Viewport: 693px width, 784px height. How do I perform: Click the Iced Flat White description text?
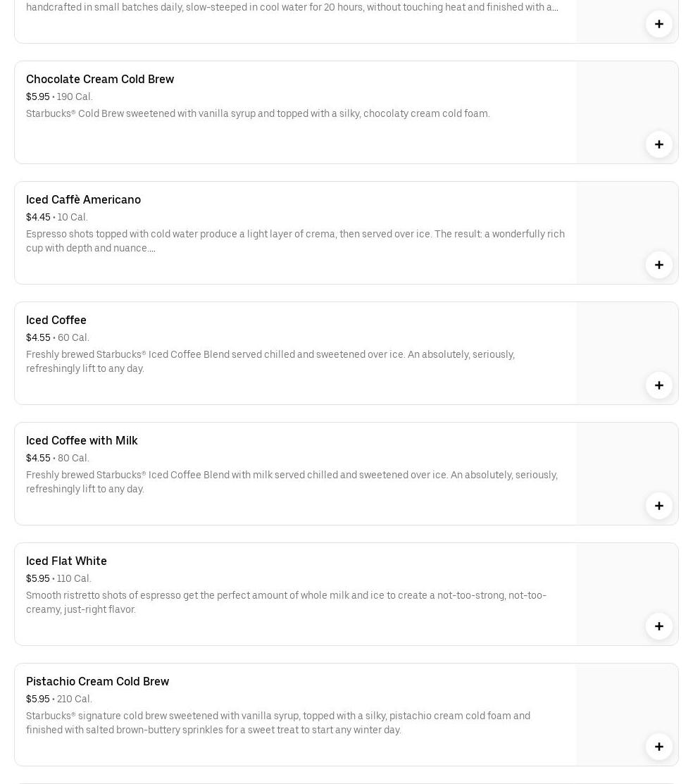coord(286,602)
